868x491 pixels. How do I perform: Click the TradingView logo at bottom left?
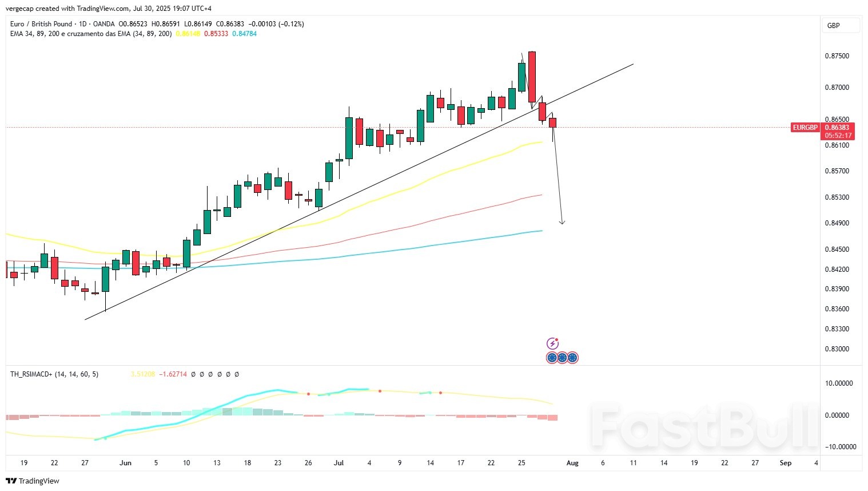pos(33,481)
